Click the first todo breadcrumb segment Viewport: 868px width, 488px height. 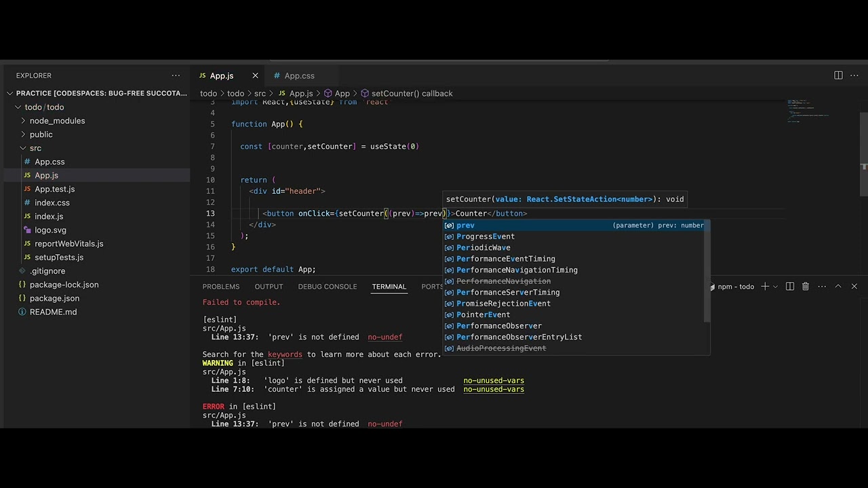tap(208, 94)
